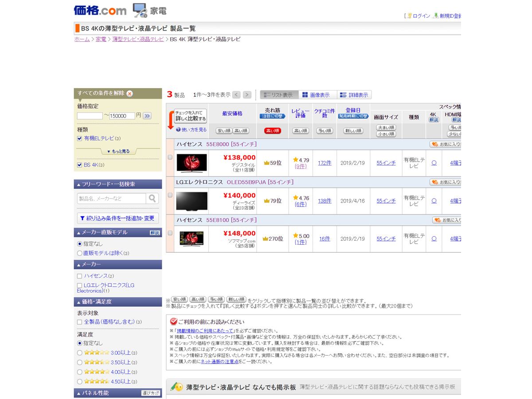Screen dimensions: 532x399
Task: Click 新規ID登録 link
Action: pos(450,16)
